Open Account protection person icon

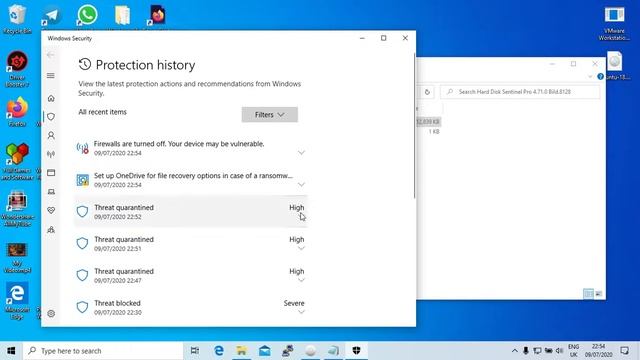(51, 135)
